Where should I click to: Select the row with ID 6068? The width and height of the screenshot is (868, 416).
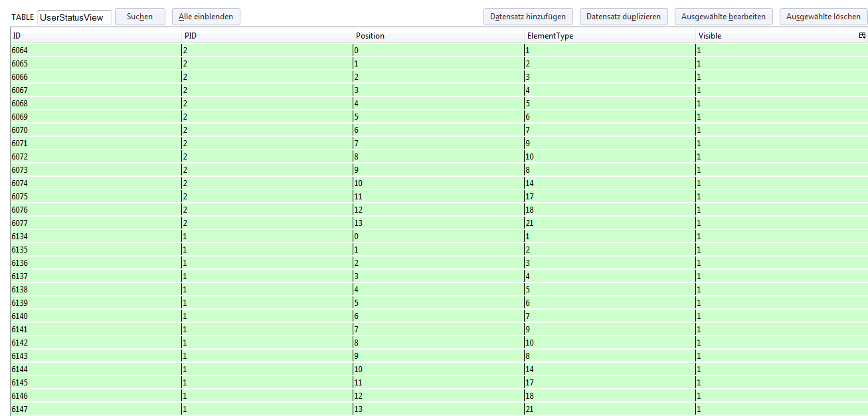tap(439, 104)
